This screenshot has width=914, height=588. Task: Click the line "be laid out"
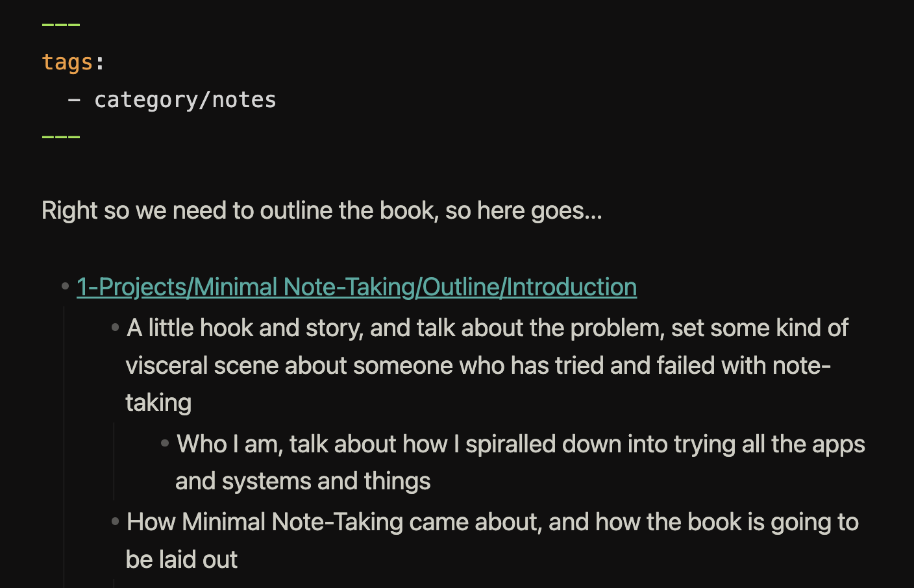(182, 559)
